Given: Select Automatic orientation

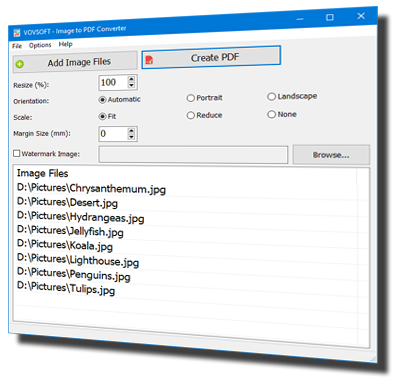Looking at the screenshot, I should (120, 99).
